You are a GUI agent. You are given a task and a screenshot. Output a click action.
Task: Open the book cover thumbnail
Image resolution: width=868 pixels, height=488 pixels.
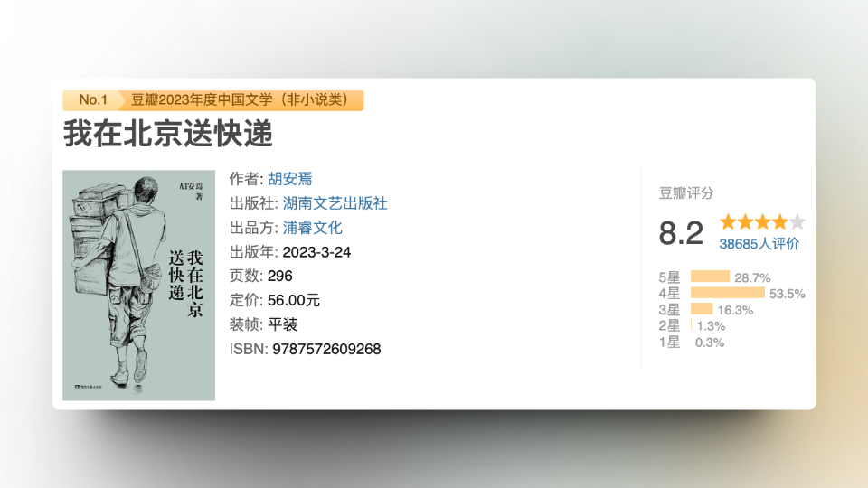138,285
